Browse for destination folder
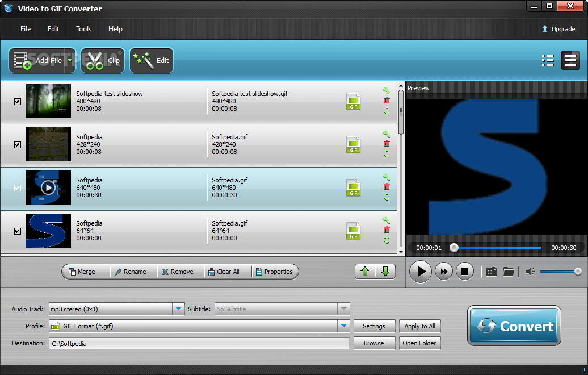Screen dimensions: 588x375 374,343
